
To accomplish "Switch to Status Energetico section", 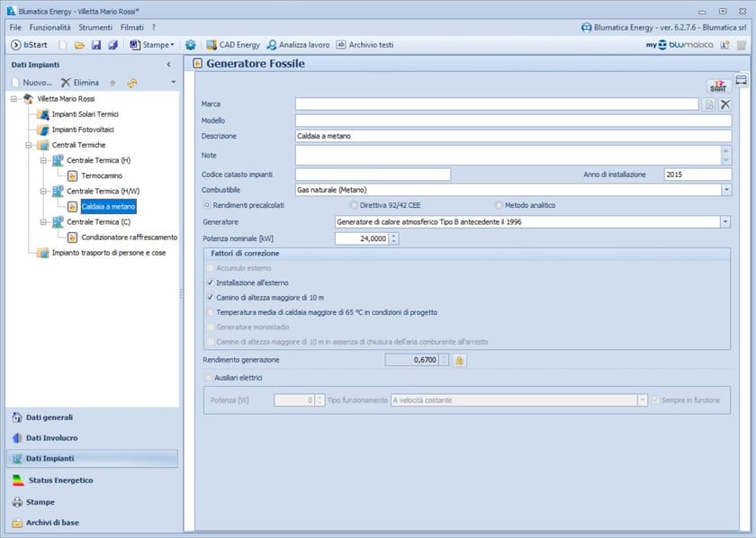I will [x=59, y=480].
